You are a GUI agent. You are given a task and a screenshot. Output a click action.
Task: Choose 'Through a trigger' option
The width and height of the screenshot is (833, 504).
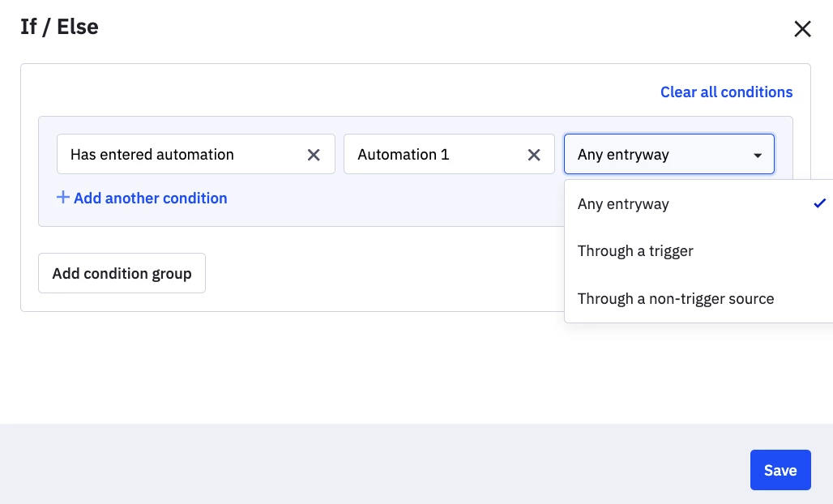pos(636,251)
